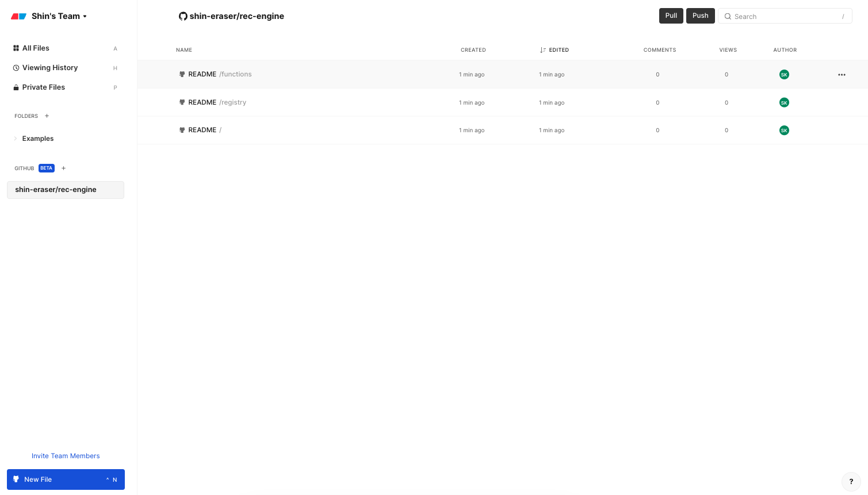Click the created time of README /functions
Screen dimensions: 868x495
[472, 75]
